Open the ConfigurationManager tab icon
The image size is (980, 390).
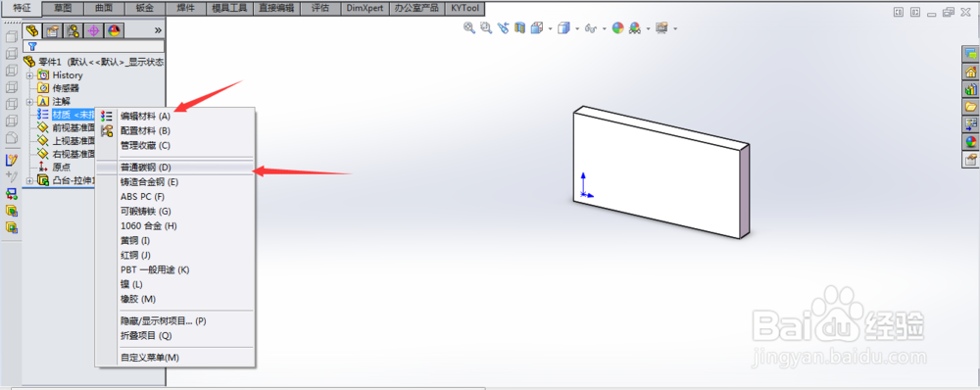pyautogui.click(x=73, y=30)
